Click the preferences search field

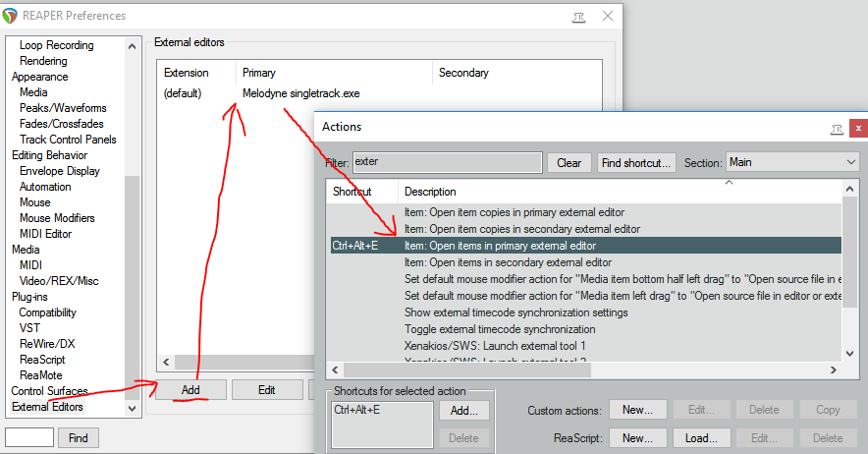point(29,438)
